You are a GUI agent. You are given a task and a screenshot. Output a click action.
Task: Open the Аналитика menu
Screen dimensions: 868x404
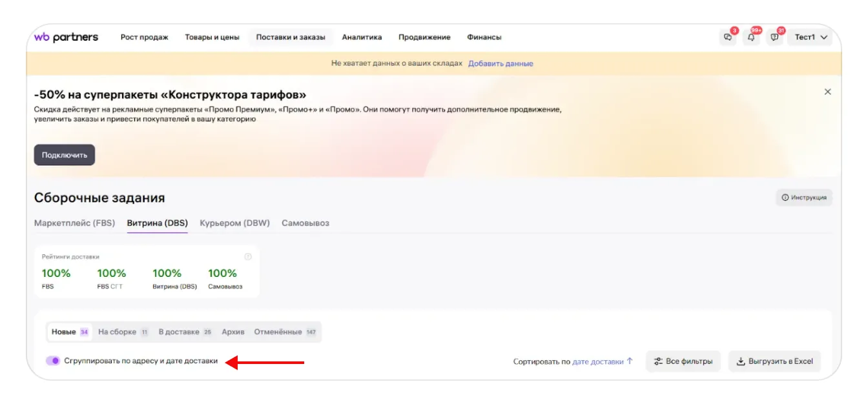pyautogui.click(x=362, y=37)
